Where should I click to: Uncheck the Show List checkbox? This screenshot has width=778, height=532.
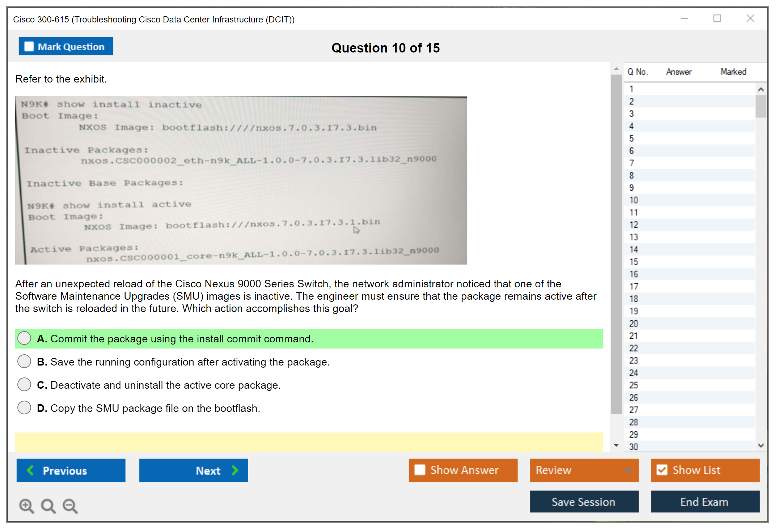point(662,470)
